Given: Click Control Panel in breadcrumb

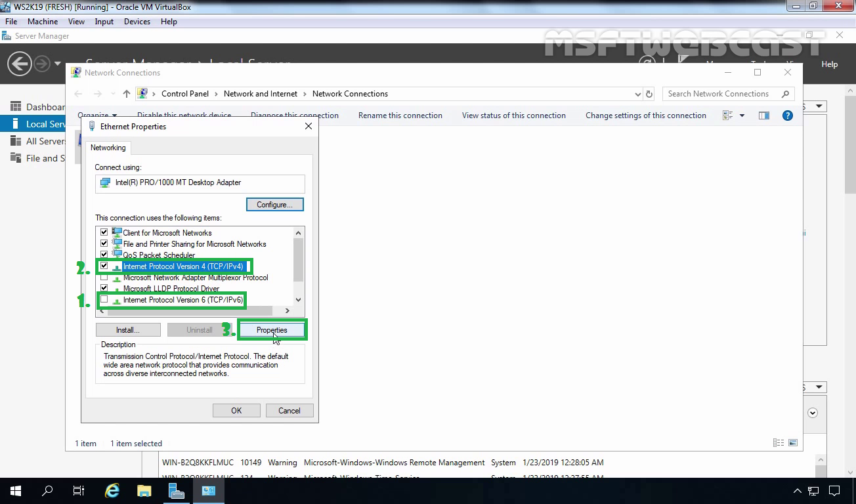Looking at the screenshot, I should click(185, 94).
